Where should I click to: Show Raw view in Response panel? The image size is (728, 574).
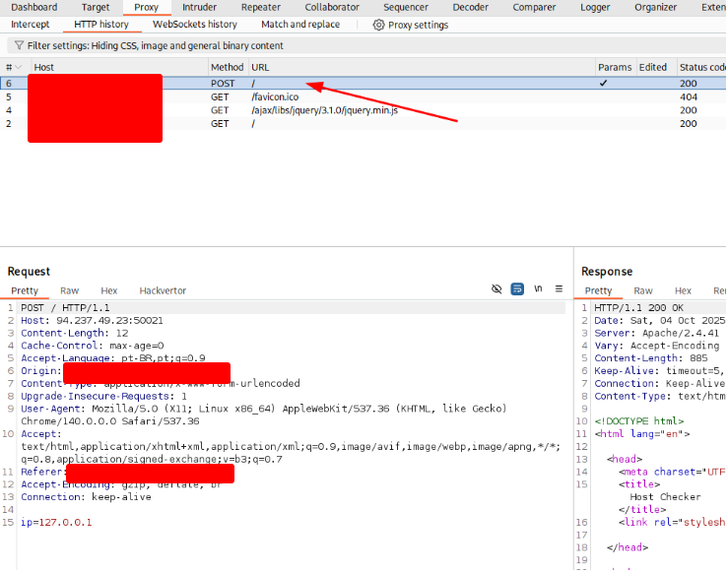pos(642,290)
